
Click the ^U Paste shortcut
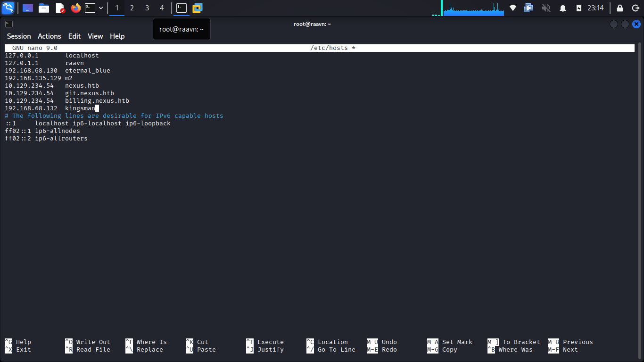201,350
